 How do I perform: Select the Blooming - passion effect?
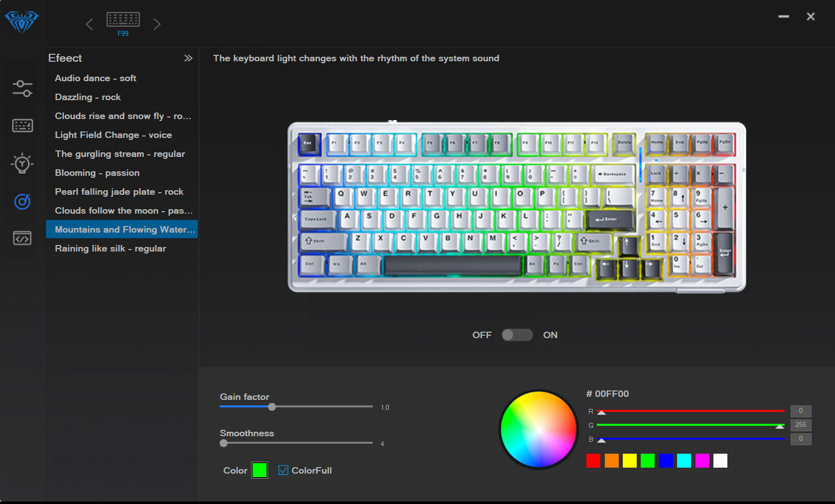coord(97,173)
